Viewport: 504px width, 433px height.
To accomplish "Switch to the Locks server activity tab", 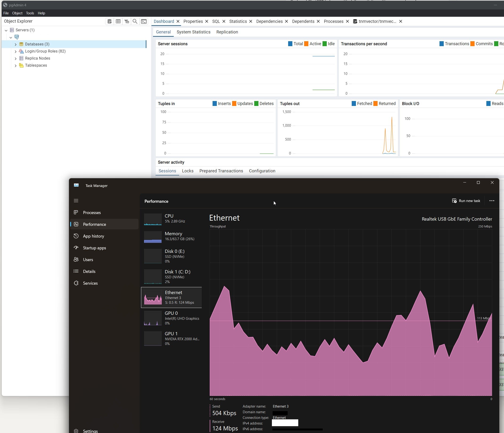I will pyautogui.click(x=188, y=171).
